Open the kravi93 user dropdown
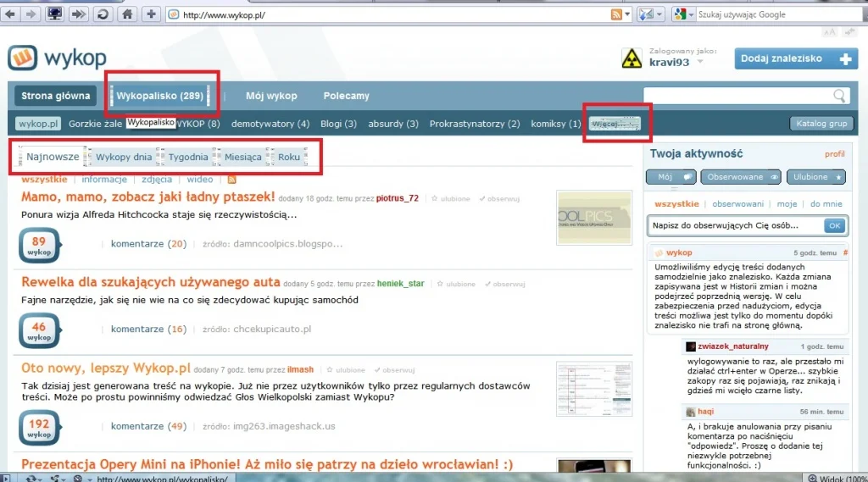 [699, 62]
